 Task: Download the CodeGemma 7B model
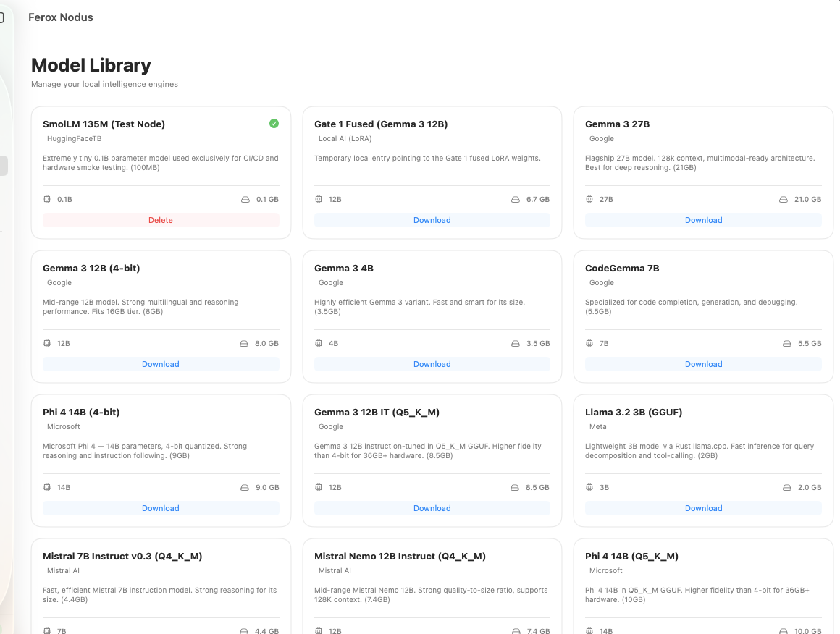click(x=703, y=364)
